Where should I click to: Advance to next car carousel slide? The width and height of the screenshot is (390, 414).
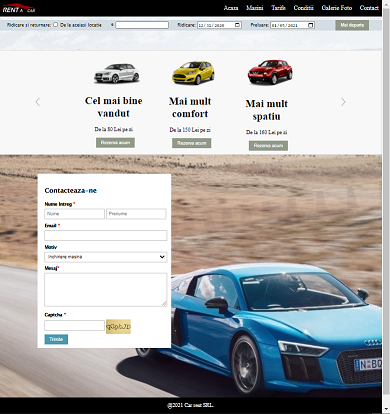343,102
